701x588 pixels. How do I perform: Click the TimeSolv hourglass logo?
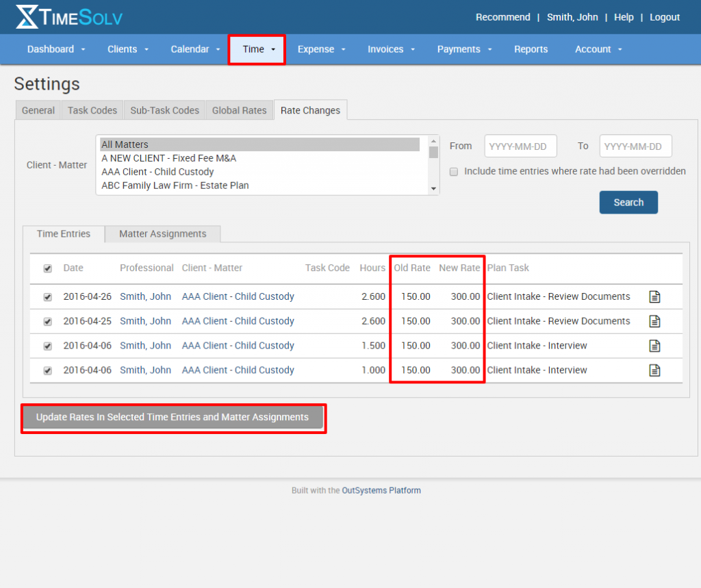pos(27,17)
